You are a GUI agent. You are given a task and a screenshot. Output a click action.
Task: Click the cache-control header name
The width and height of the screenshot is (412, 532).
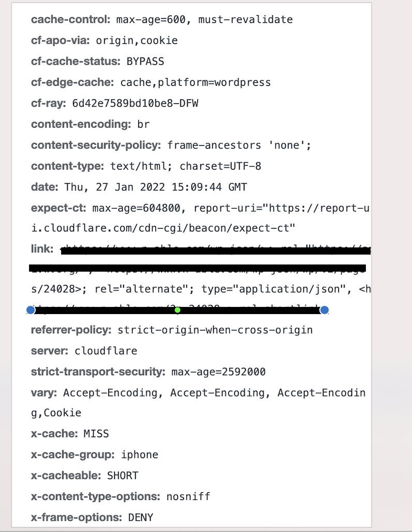(x=70, y=20)
